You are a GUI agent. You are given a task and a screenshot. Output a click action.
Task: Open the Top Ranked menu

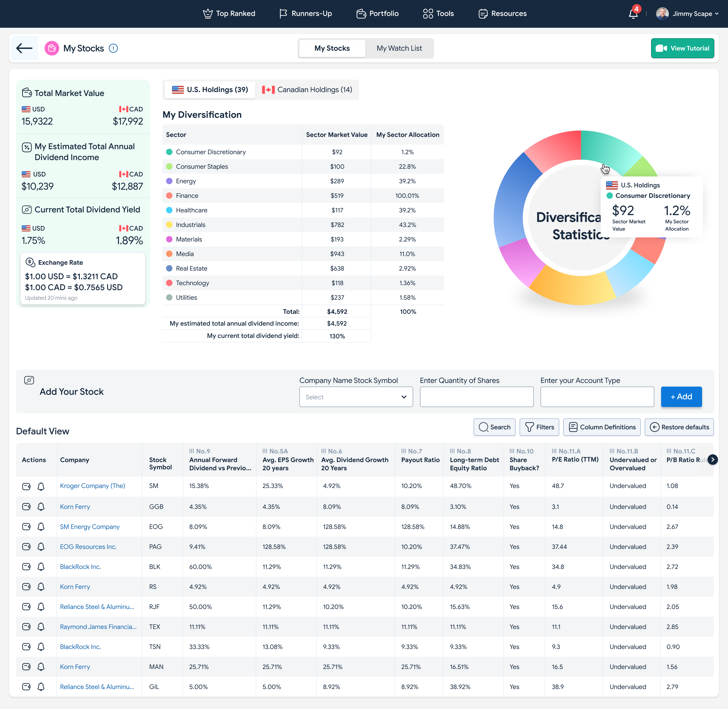tap(229, 14)
